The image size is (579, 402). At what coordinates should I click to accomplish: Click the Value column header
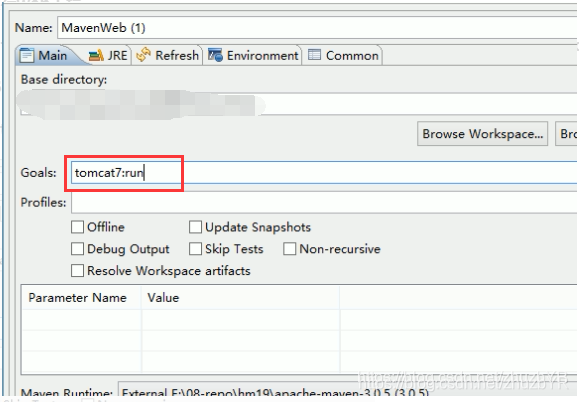click(x=240, y=298)
